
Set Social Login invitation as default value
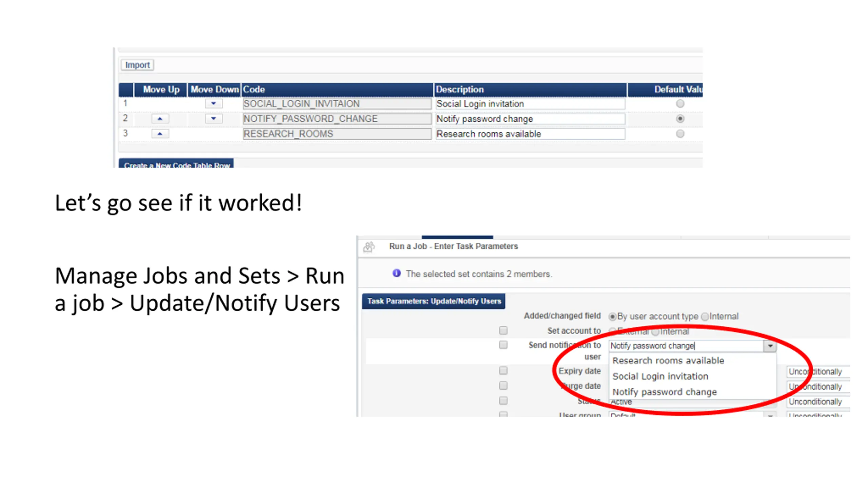(680, 104)
